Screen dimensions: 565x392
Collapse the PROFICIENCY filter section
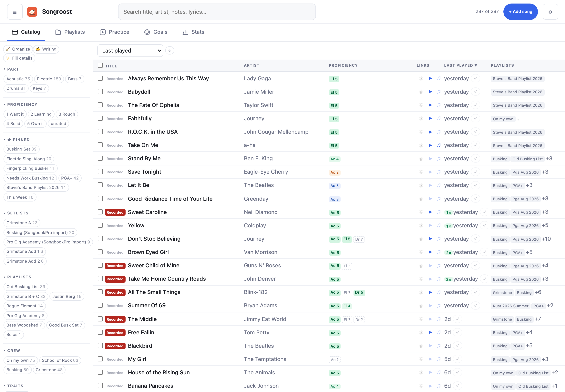coord(20,105)
